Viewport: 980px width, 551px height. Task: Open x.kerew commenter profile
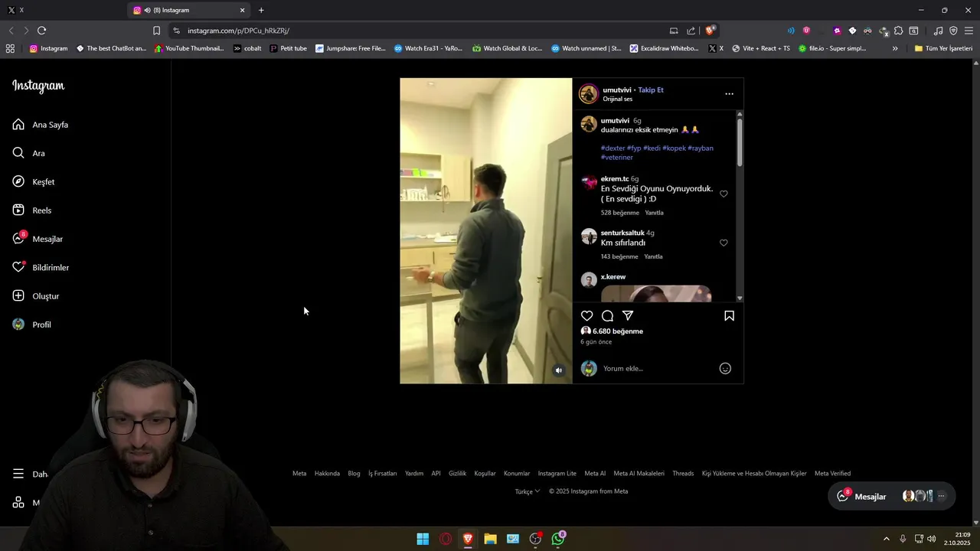tap(613, 277)
